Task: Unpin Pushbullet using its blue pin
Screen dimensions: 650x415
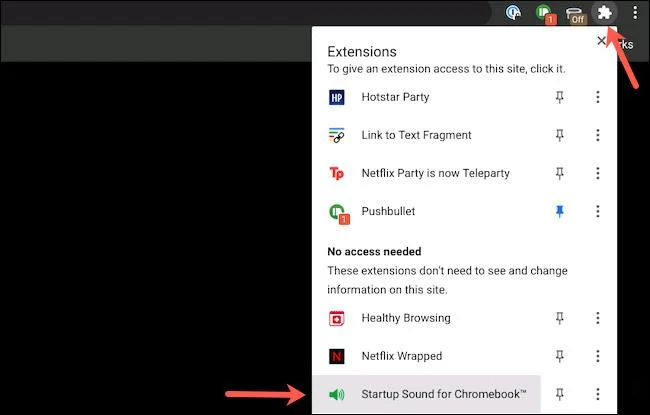Action: (x=560, y=211)
